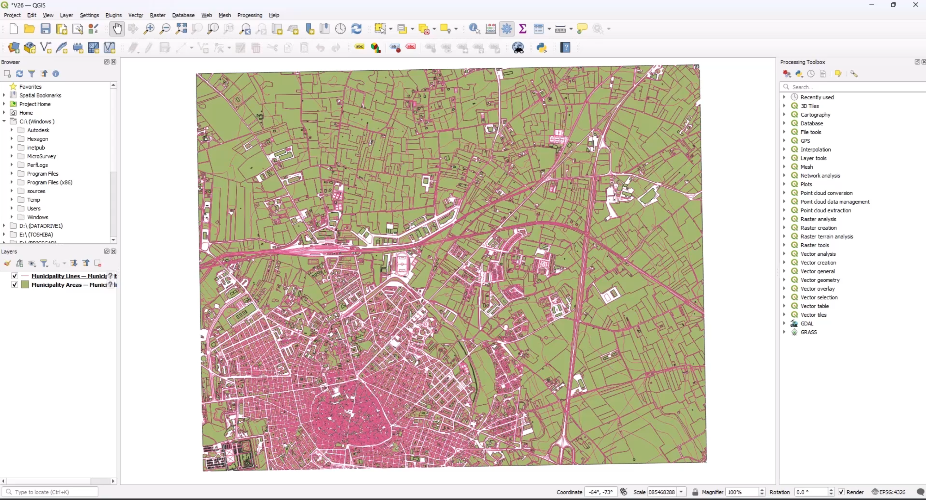Refresh the Browser panel
926x500 pixels.
[x=20, y=74]
